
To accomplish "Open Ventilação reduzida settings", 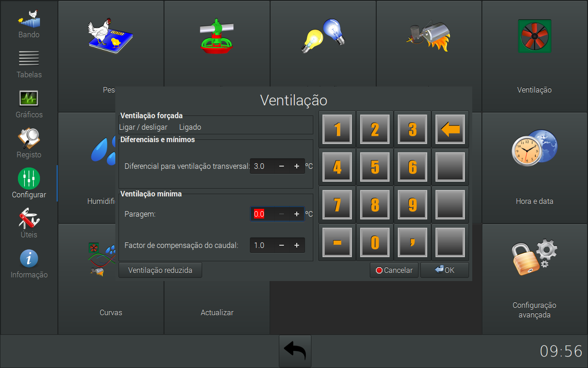I will pos(160,270).
